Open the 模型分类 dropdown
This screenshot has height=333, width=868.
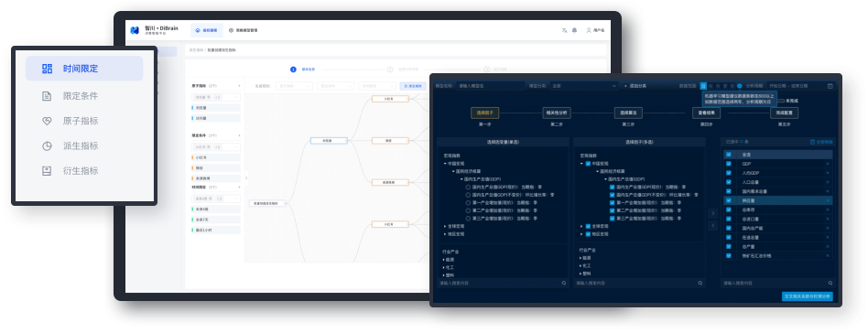584,86
